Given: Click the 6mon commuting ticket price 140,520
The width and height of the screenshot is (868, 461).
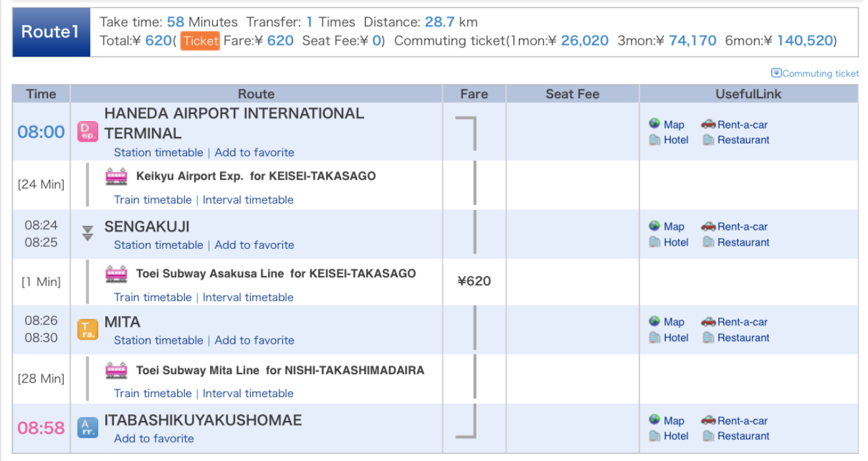Looking at the screenshot, I should tap(805, 41).
